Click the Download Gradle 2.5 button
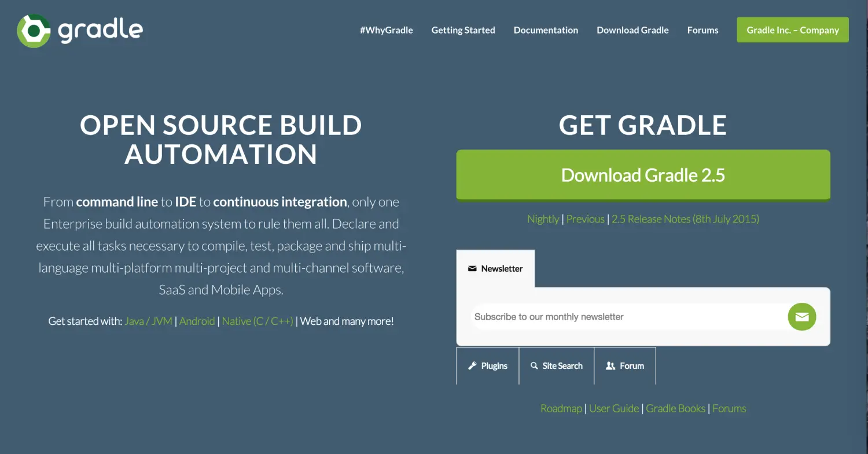The image size is (868, 454). (643, 175)
